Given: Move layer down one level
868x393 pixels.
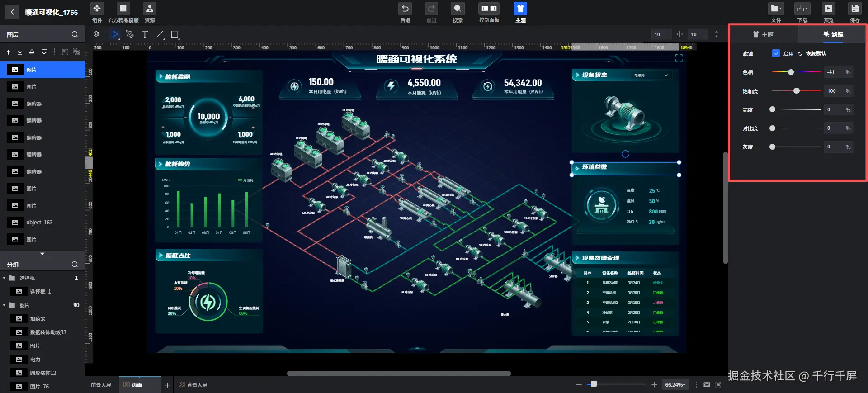Looking at the screenshot, I should pos(44,52).
